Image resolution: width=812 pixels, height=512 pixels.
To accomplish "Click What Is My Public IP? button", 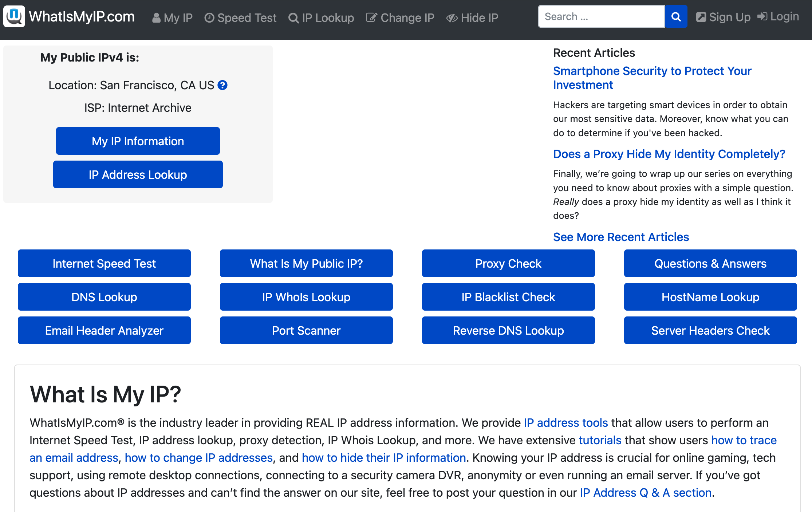I will coord(306,263).
